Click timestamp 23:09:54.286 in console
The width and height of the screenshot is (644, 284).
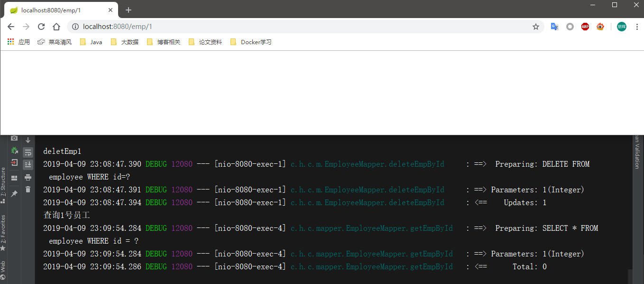[x=116, y=266]
